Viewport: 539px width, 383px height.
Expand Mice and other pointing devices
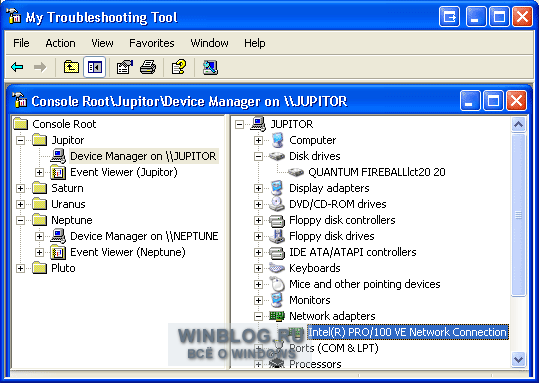point(258,284)
